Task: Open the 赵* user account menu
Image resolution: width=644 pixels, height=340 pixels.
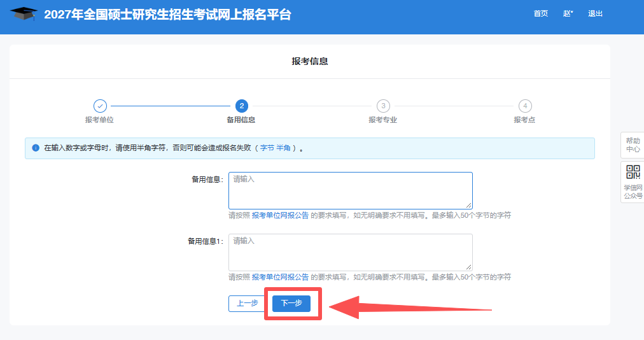Action: point(568,13)
